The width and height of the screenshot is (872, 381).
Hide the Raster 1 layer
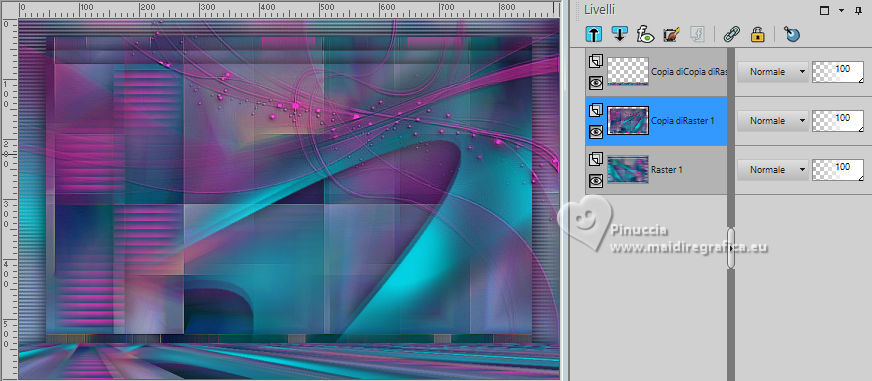coord(596,181)
